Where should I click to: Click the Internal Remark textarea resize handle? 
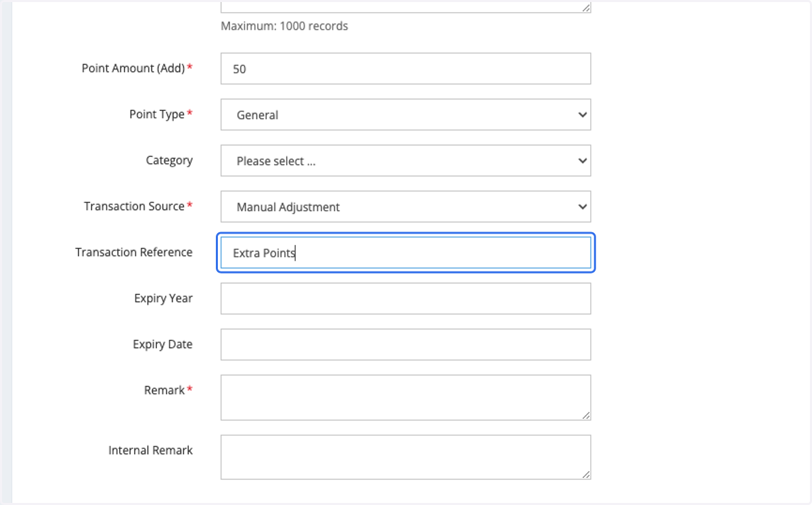click(x=585, y=475)
